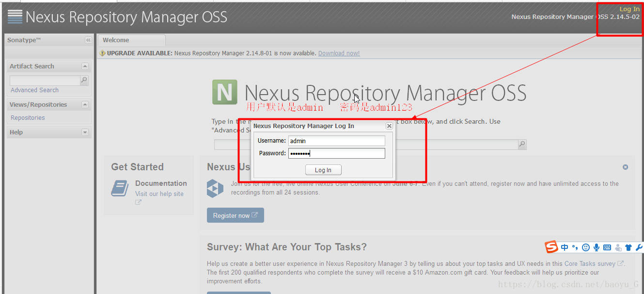Click the Register now button
This screenshot has width=644, height=294.
(235, 215)
